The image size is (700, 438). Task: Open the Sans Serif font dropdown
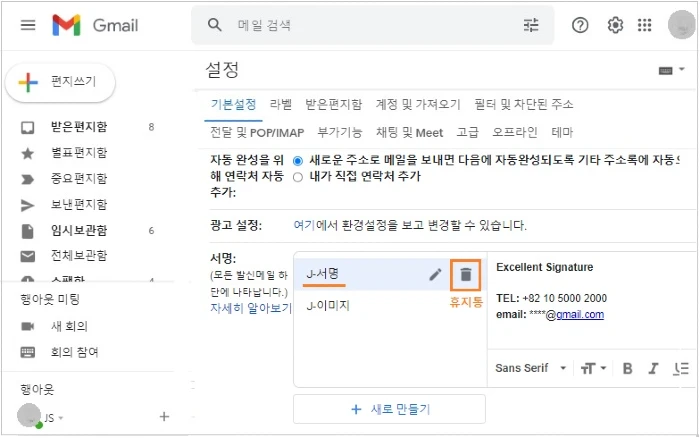pos(531,368)
